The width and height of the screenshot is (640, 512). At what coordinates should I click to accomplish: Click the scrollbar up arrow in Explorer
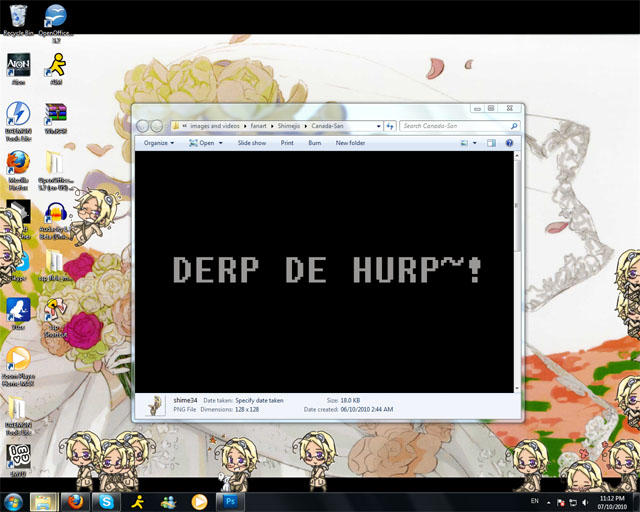[517, 155]
